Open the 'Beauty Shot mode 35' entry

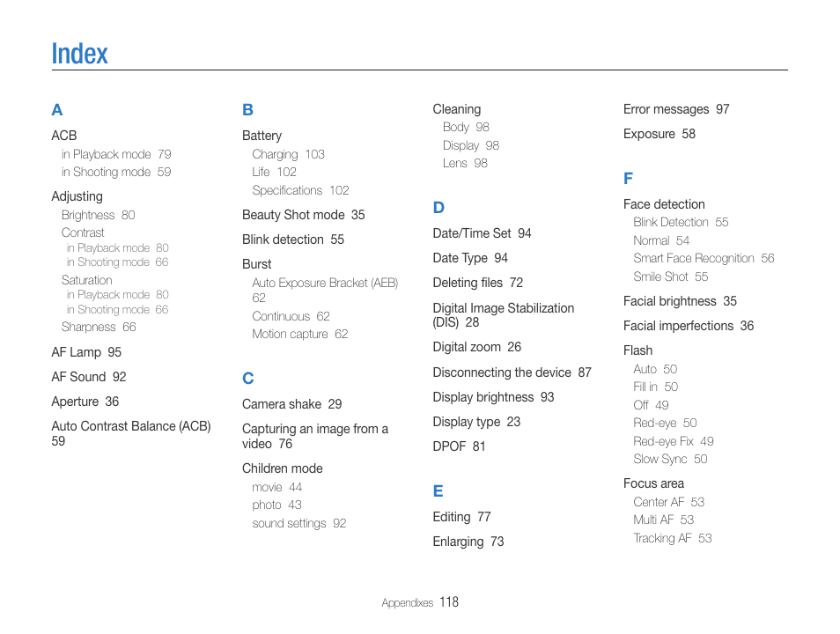click(303, 215)
